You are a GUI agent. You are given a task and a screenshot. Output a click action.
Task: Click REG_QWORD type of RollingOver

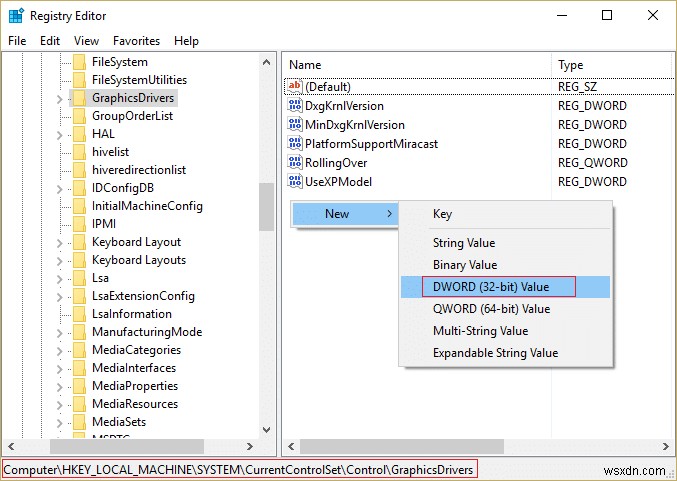point(592,163)
